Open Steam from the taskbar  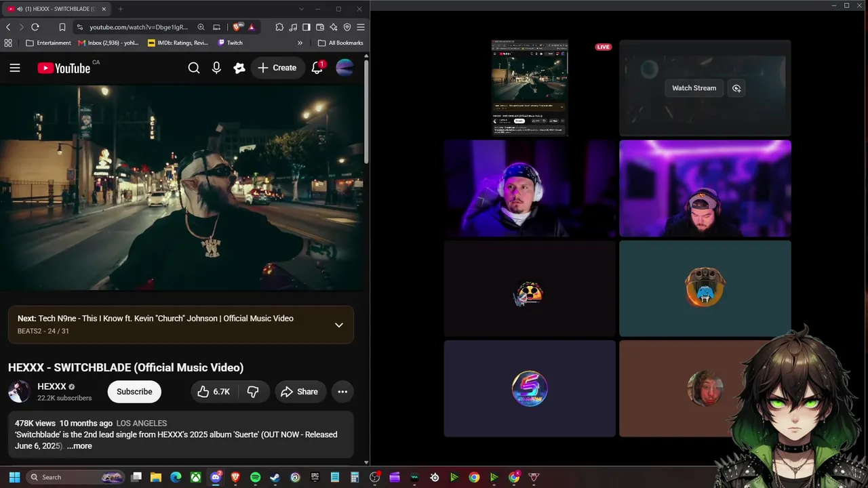pyautogui.click(x=275, y=477)
